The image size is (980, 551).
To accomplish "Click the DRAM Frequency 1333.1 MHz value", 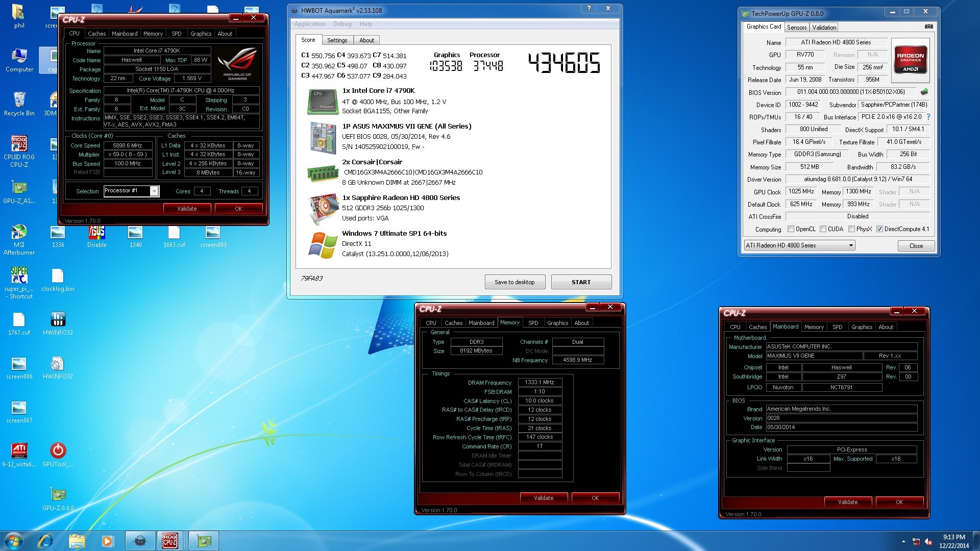I will click(x=540, y=382).
